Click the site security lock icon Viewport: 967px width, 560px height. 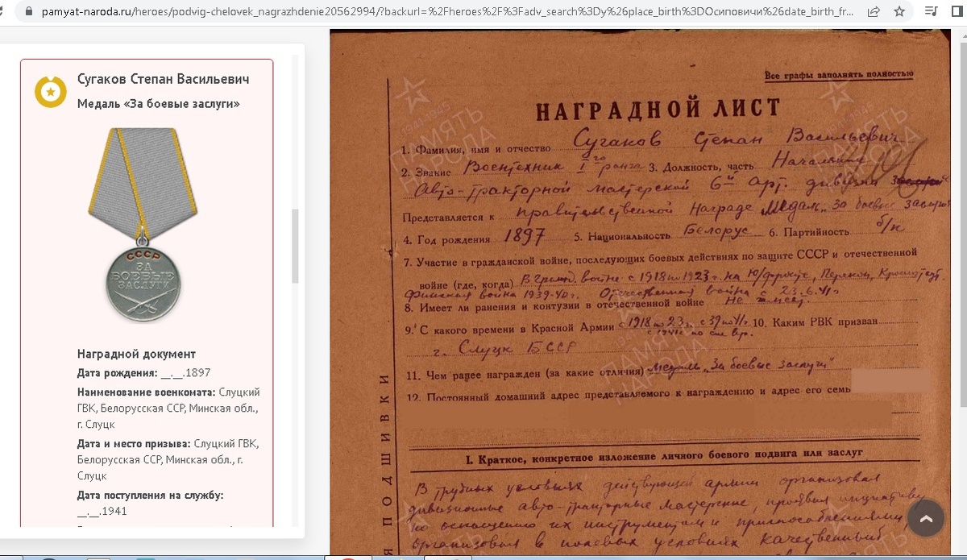[27, 12]
